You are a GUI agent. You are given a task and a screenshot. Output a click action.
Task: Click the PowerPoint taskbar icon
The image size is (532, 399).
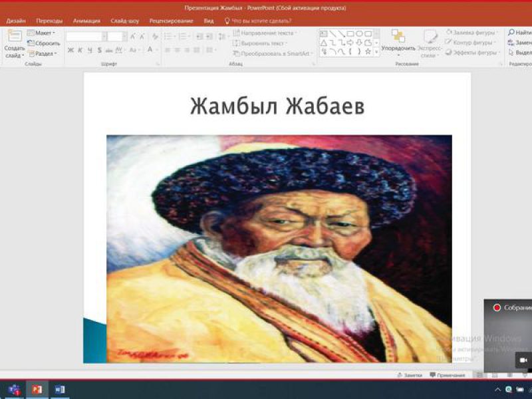37,390
